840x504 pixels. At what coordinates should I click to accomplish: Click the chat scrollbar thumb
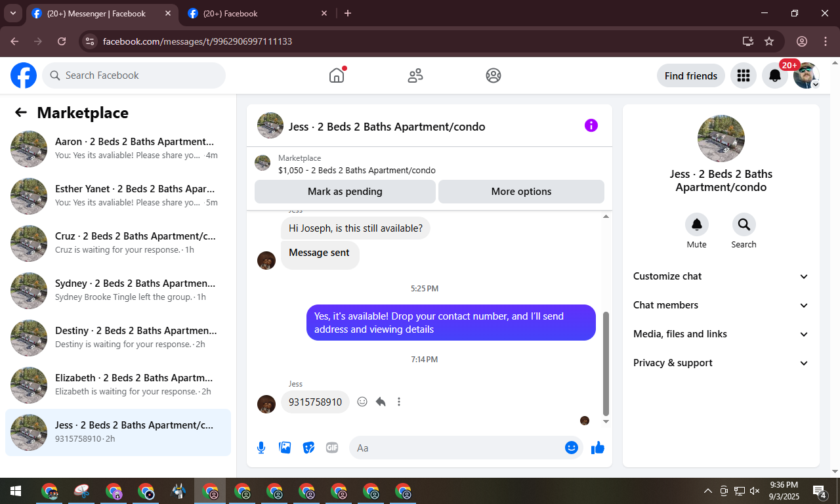click(x=606, y=363)
